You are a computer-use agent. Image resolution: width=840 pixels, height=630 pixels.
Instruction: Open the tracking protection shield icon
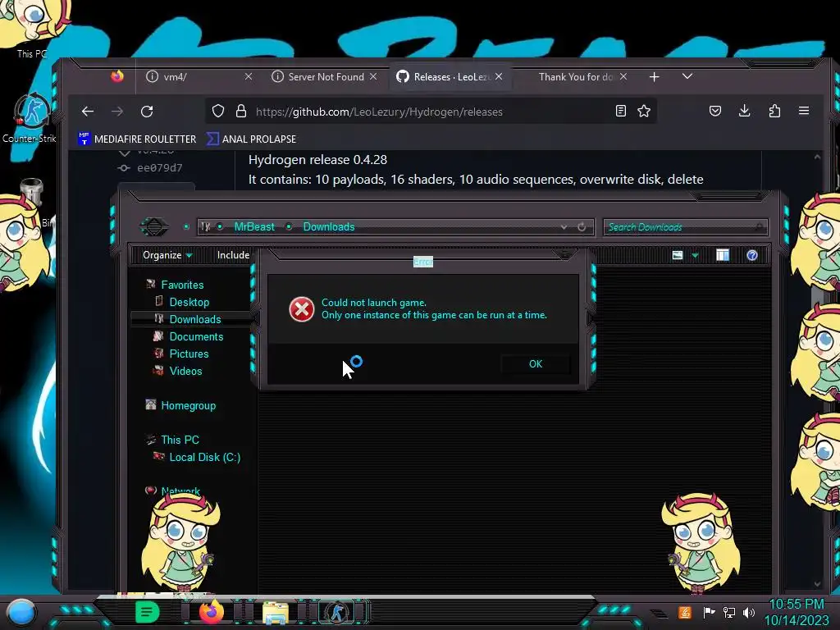click(x=218, y=111)
